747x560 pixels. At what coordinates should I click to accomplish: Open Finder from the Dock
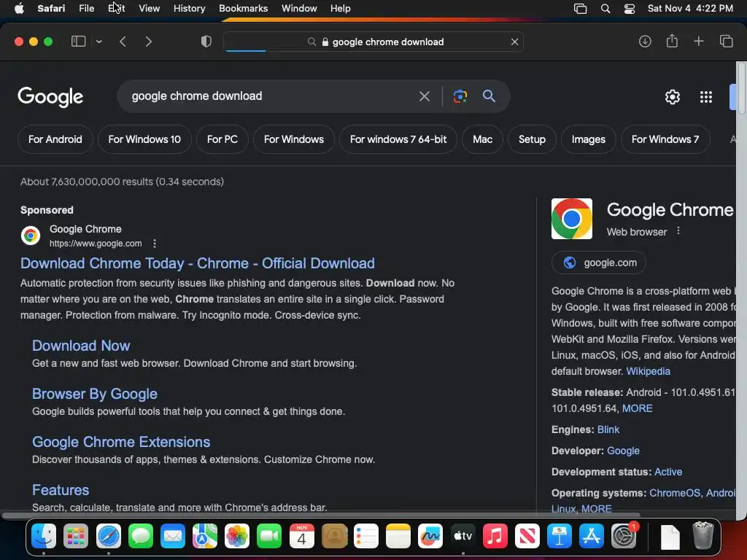[44, 536]
